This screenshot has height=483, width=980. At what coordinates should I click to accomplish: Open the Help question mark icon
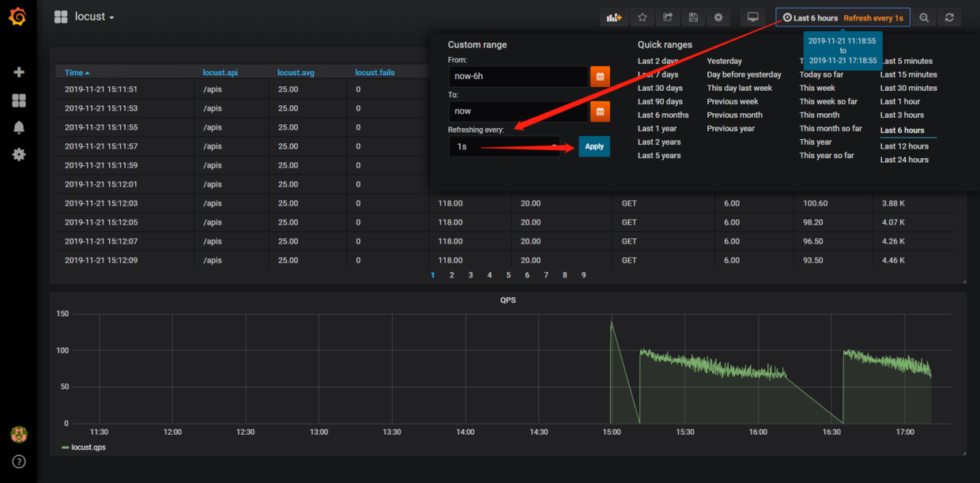click(19, 462)
